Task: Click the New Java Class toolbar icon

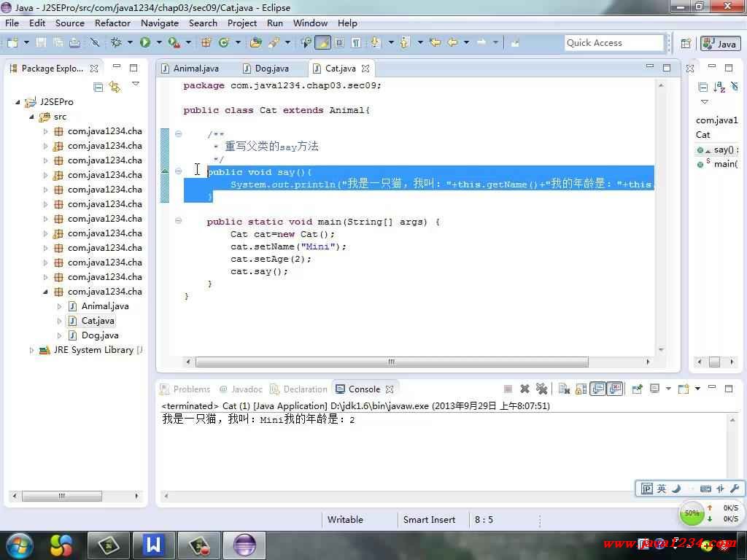Action: coord(223,42)
